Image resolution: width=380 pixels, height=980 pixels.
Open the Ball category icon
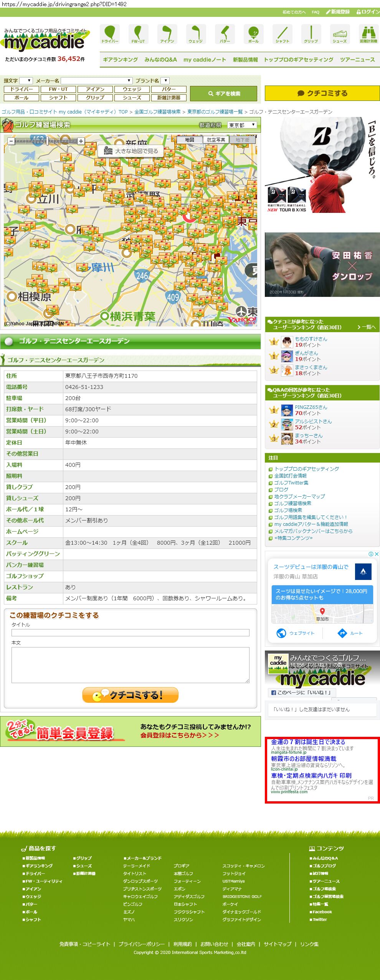[253, 34]
